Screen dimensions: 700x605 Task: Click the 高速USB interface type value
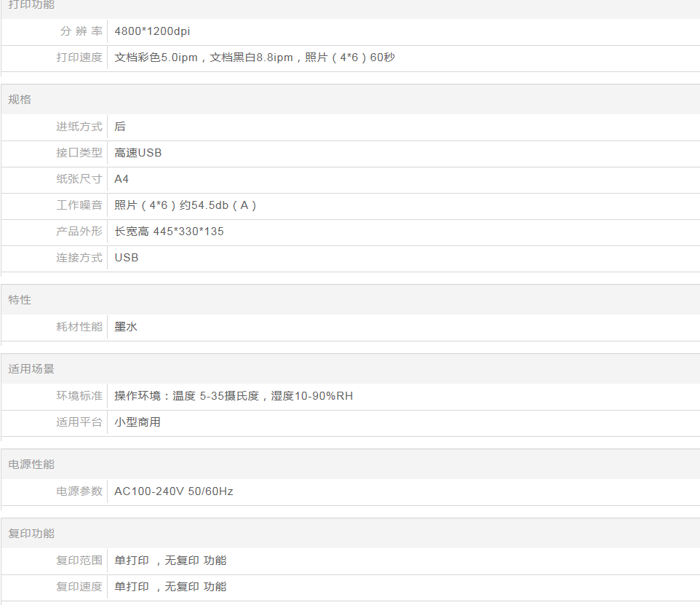coord(138,153)
